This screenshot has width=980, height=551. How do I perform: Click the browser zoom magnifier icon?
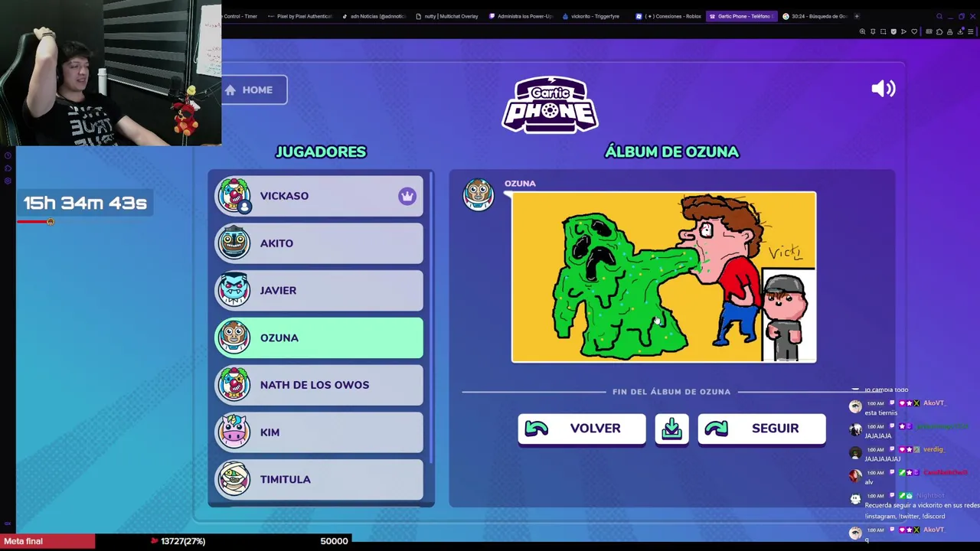click(x=862, y=32)
